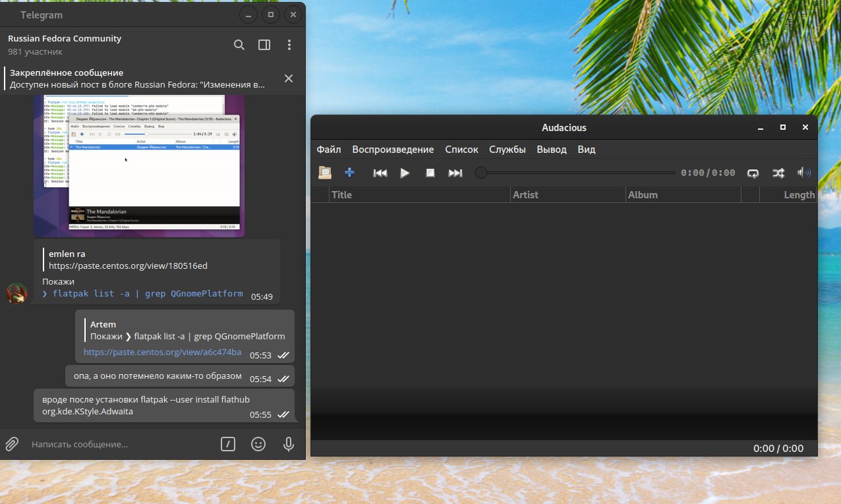Image resolution: width=841 pixels, height=504 pixels.
Task: Click the message опа, а оно потемнело
Action: [180, 376]
